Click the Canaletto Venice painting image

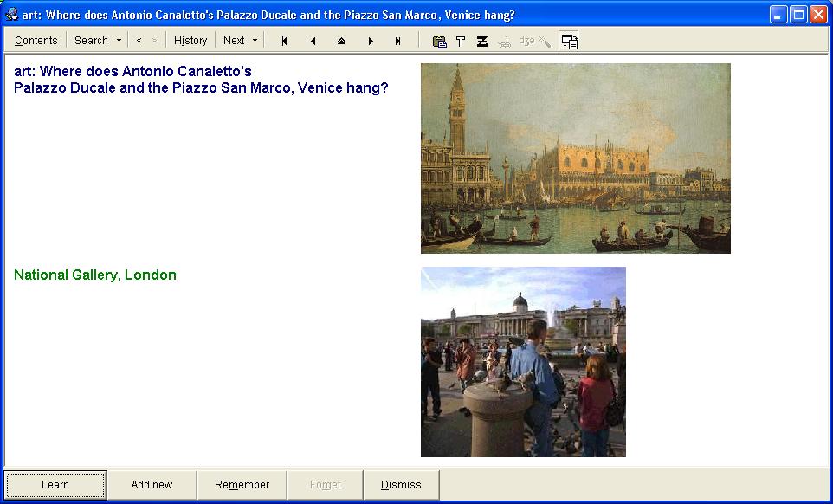[575, 158]
